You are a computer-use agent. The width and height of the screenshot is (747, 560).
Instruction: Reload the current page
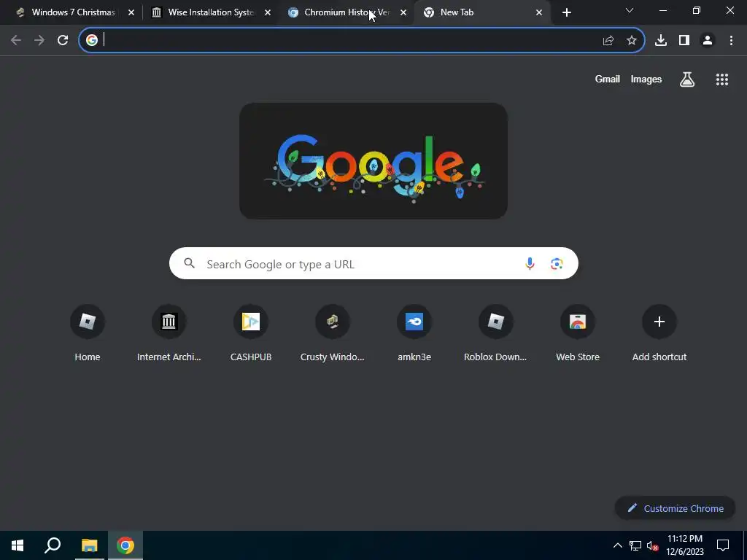63,41
